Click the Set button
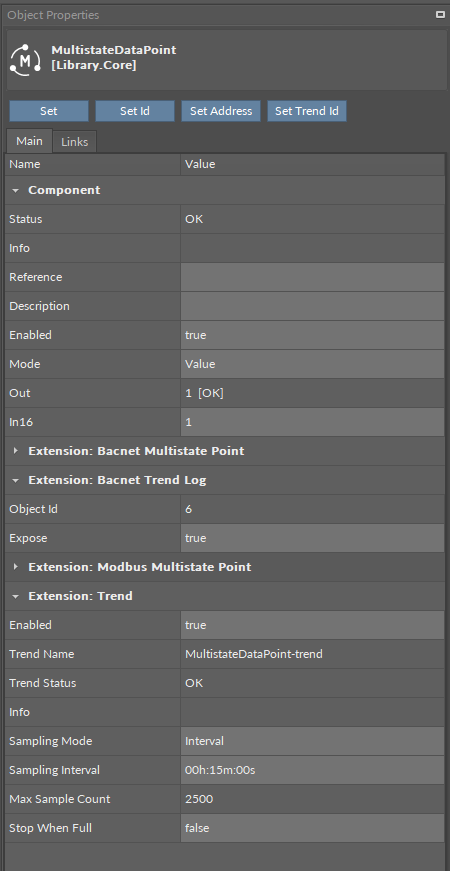The image size is (450, 871). pyautogui.click(x=48, y=111)
